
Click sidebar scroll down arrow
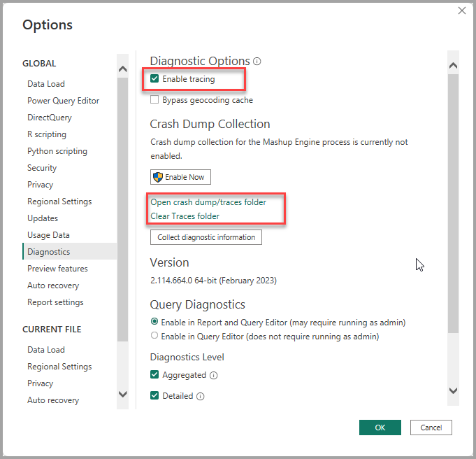[x=122, y=394]
